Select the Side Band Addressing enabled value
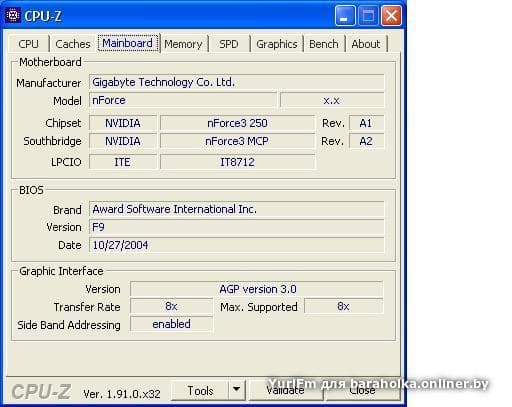 click(x=171, y=324)
